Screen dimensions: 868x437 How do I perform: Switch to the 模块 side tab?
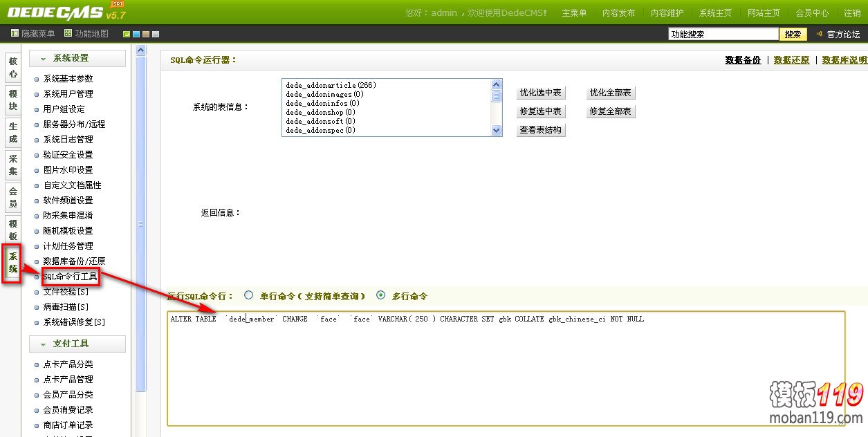tap(12, 100)
